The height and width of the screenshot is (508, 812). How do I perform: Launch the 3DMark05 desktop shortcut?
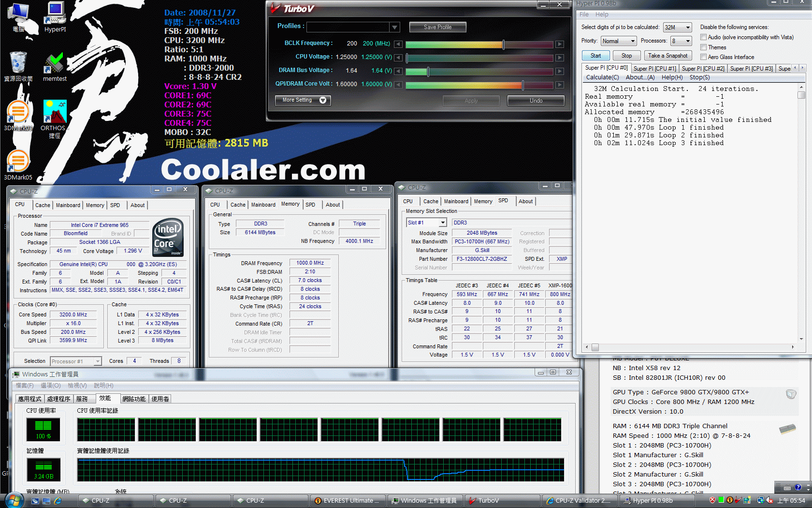tap(18, 165)
